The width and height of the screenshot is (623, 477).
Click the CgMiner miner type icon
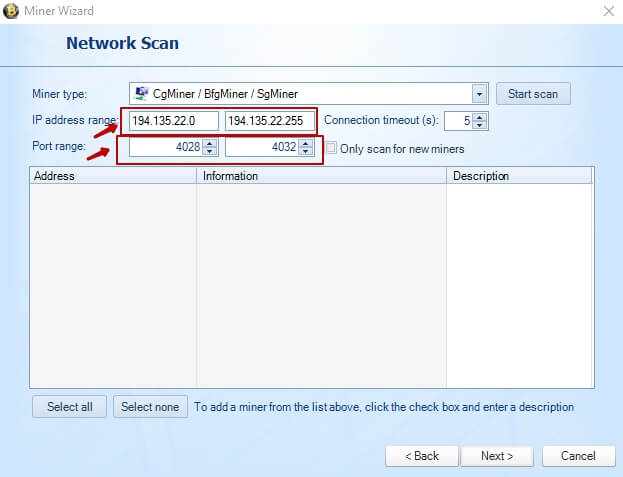click(141, 93)
